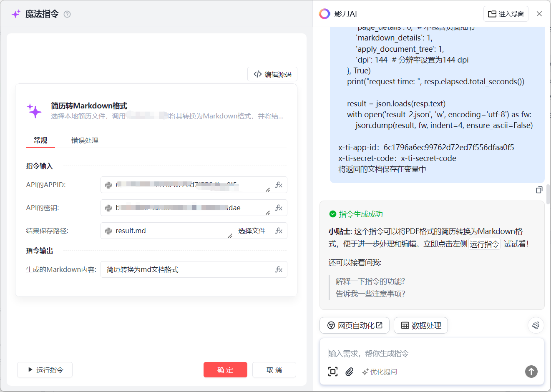Click Python icon in 密钥 field

click(x=108, y=208)
